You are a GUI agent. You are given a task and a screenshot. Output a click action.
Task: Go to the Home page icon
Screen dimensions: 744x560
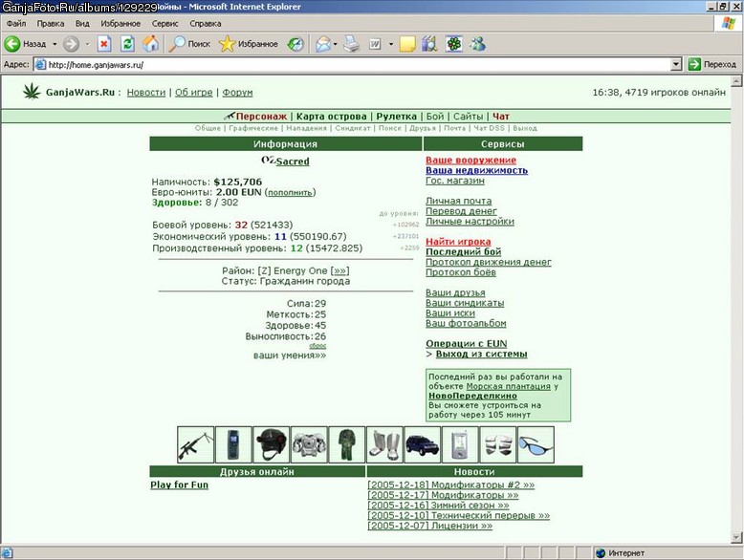pyautogui.click(x=151, y=44)
